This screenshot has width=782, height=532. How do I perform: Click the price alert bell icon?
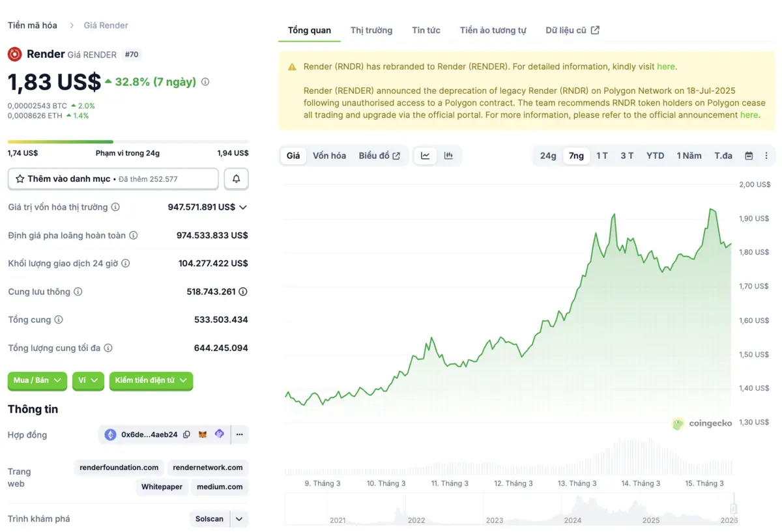(x=236, y=179)
